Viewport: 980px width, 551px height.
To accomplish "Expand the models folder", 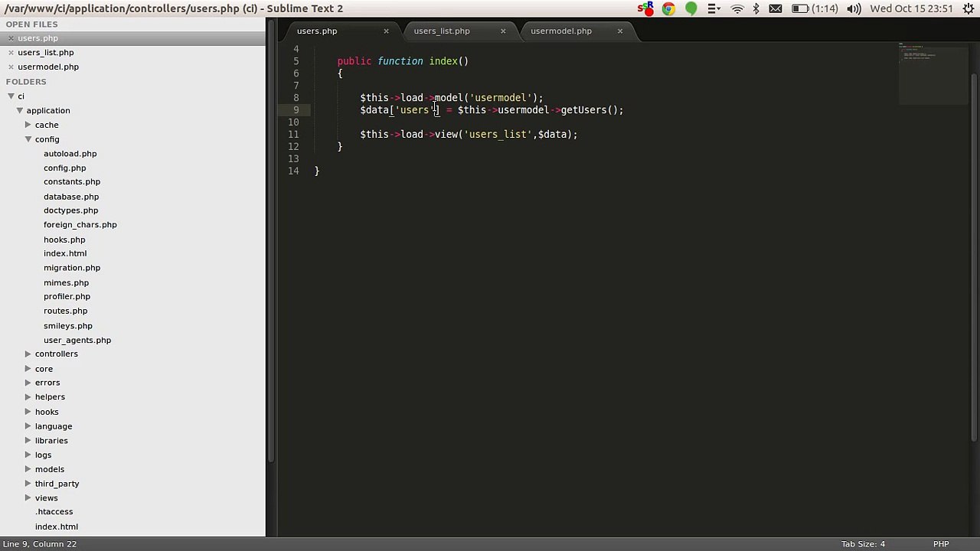I will click(28, 469).
